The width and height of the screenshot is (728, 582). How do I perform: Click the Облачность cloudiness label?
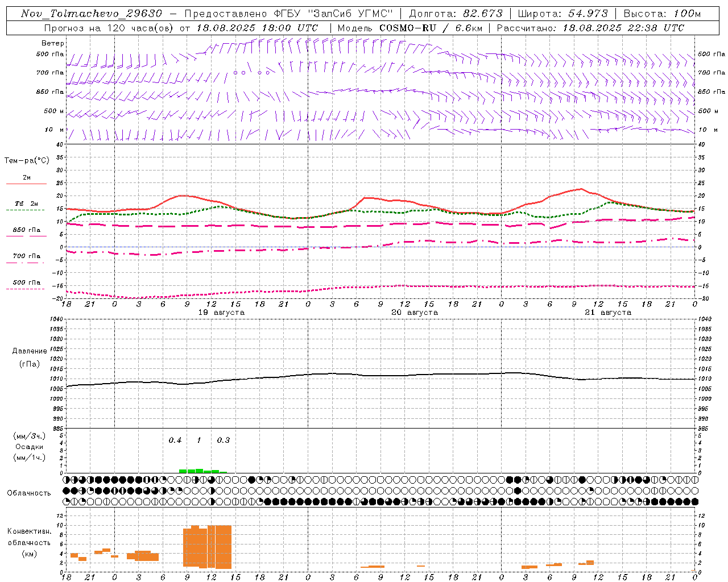pos(29,493)
